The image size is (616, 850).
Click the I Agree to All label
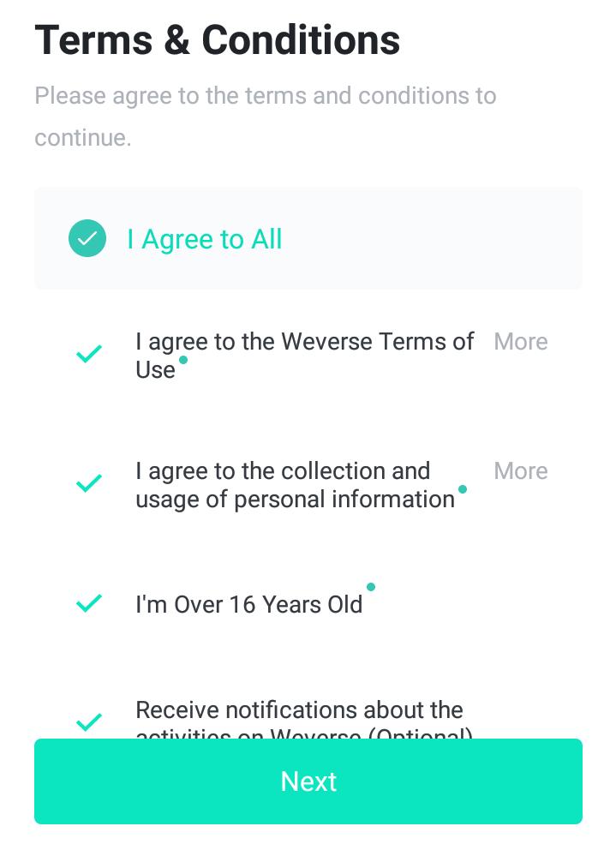[205, 239]
